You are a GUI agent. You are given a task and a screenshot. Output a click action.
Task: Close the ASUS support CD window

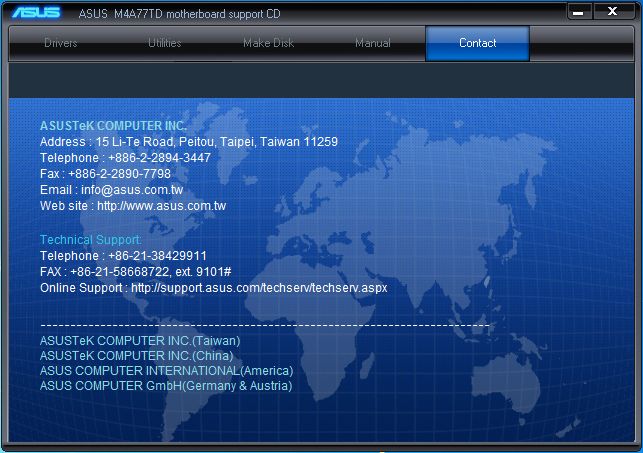[x=612, y=11]
